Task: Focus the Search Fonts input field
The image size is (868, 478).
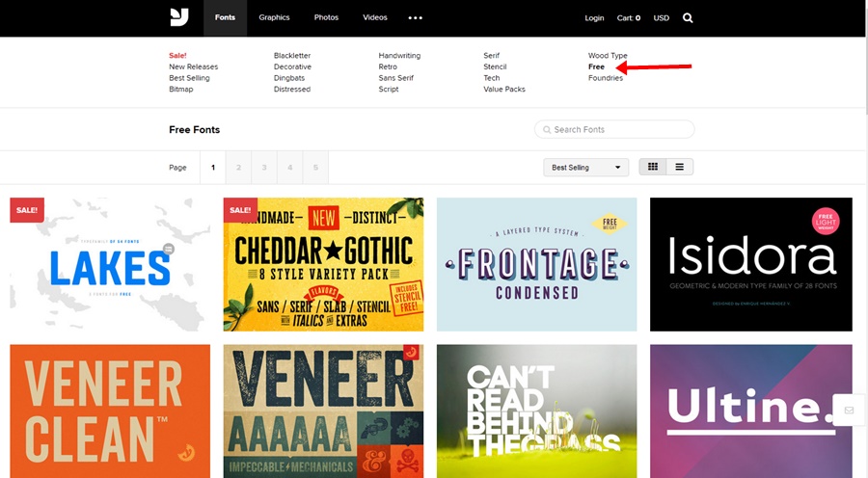Action: 614,129
